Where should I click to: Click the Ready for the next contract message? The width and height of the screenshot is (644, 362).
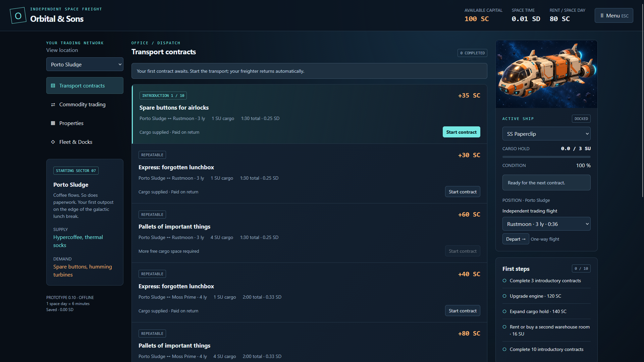pos(546,183)
